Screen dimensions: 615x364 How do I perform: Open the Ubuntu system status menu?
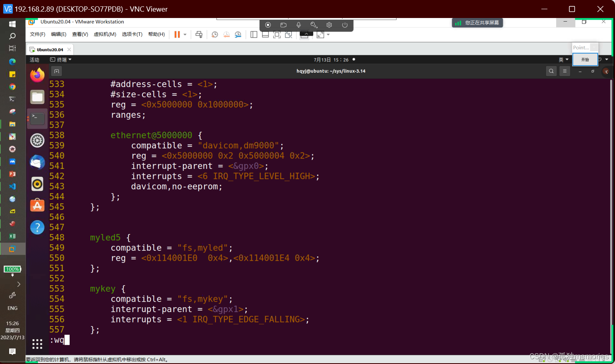604,59
